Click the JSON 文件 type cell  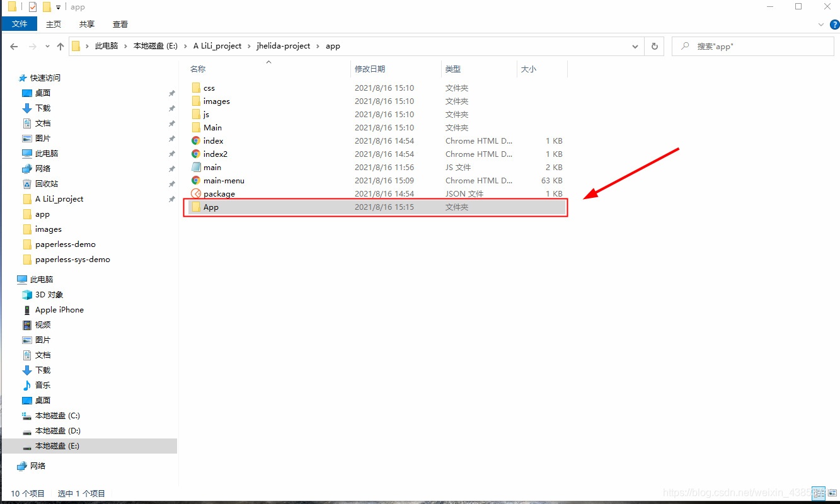tap(464, 193)
